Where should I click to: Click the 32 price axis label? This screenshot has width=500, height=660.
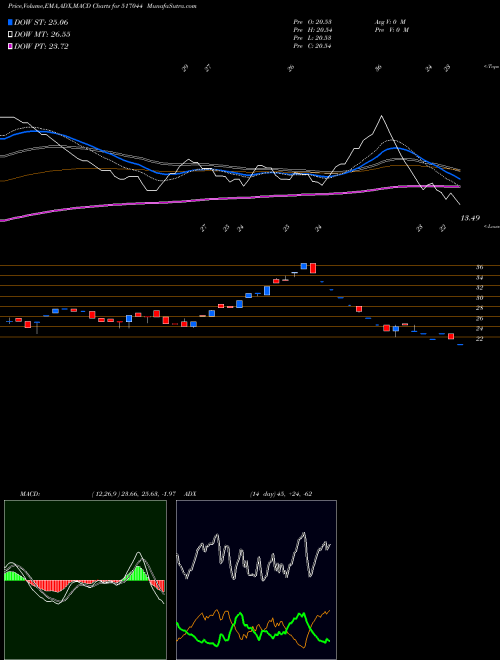click(479, 287)
